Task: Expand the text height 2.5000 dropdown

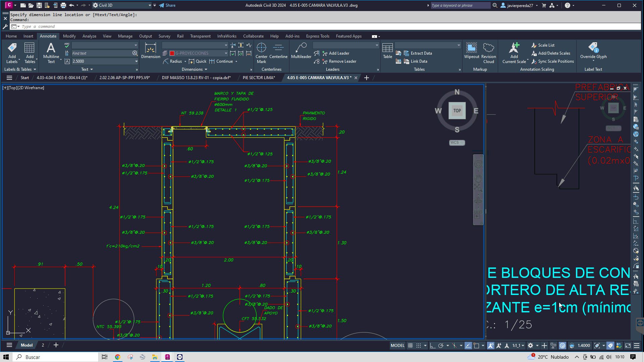Action: [x=136, y=61]
